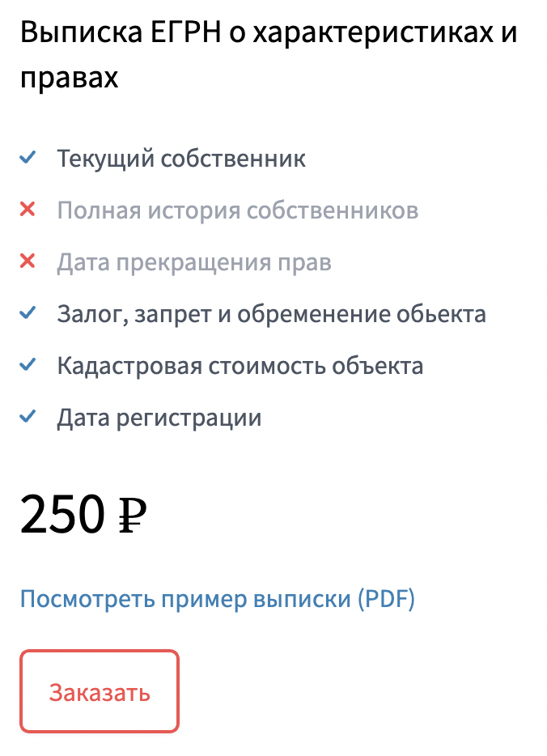Image resolution: width=547 pixels, height=756 pixels.
Task: Click the Залог, запрет и обременение объекта text
Action: pos(271,314)
